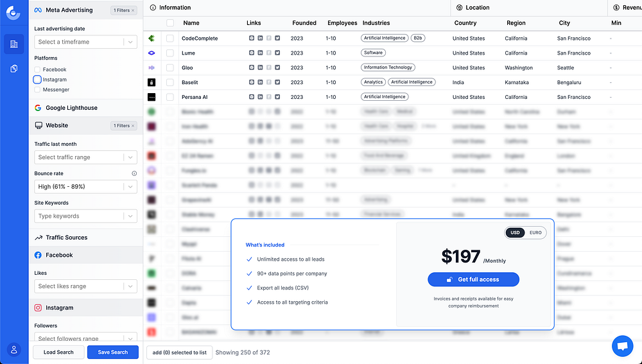Open Gloo's LinkedIn icon

[260, 67]
